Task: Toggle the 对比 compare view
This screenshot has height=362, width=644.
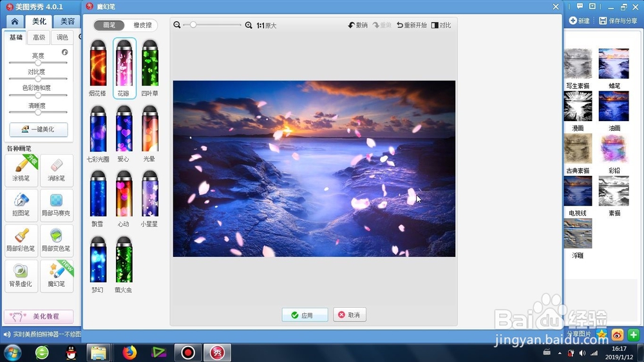Action: coord(441,25)
